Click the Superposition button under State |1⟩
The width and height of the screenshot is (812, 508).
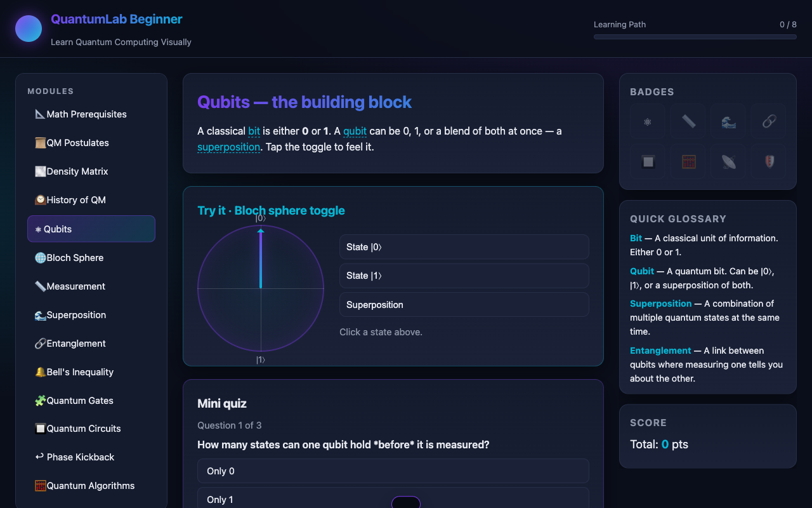[x=464, y=305]
